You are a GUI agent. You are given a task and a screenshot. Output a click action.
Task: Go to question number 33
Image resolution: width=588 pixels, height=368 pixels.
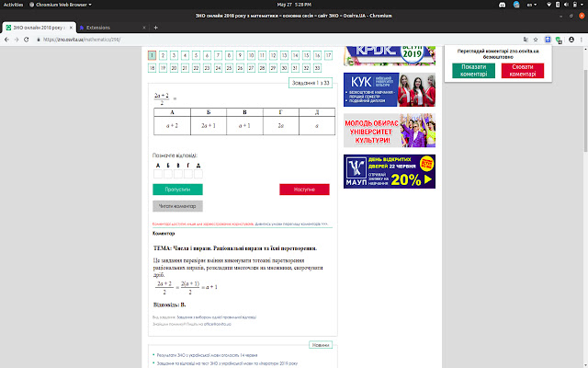click(x=317, y=68)
